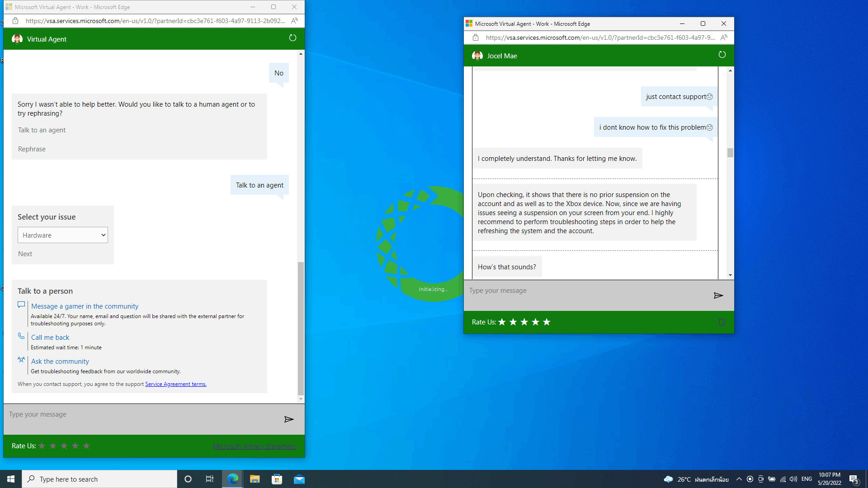868x488 pixels.
Task: Rate fourth star in Jocel Mae window
Action: [x=535, y=322]
